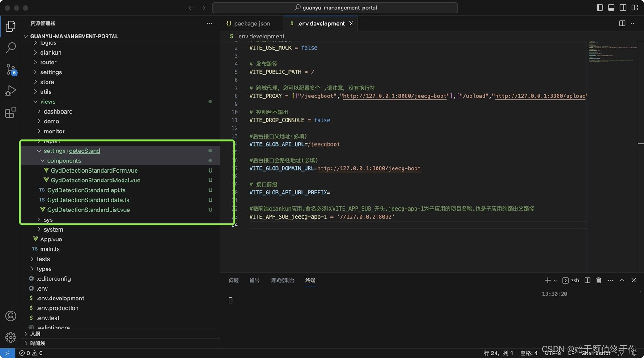Open the terminal launch profile dropdown

coord(555,280)
